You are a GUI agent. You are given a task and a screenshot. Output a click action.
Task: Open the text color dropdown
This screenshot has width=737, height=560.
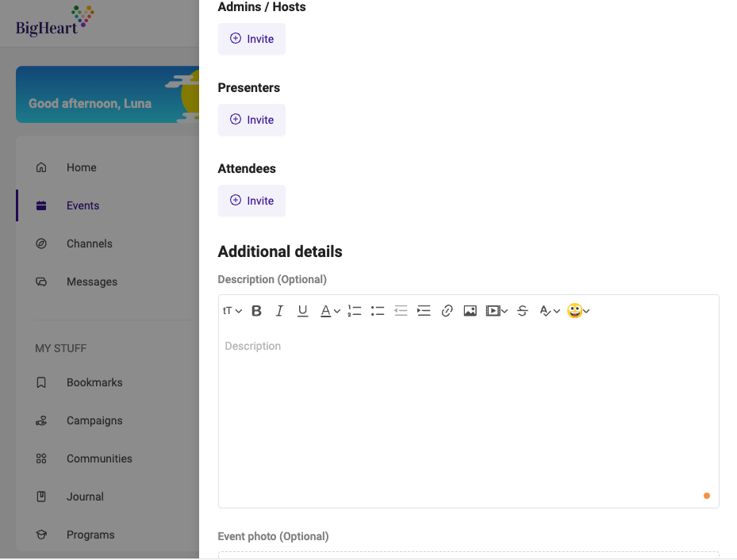pos(331,311)
